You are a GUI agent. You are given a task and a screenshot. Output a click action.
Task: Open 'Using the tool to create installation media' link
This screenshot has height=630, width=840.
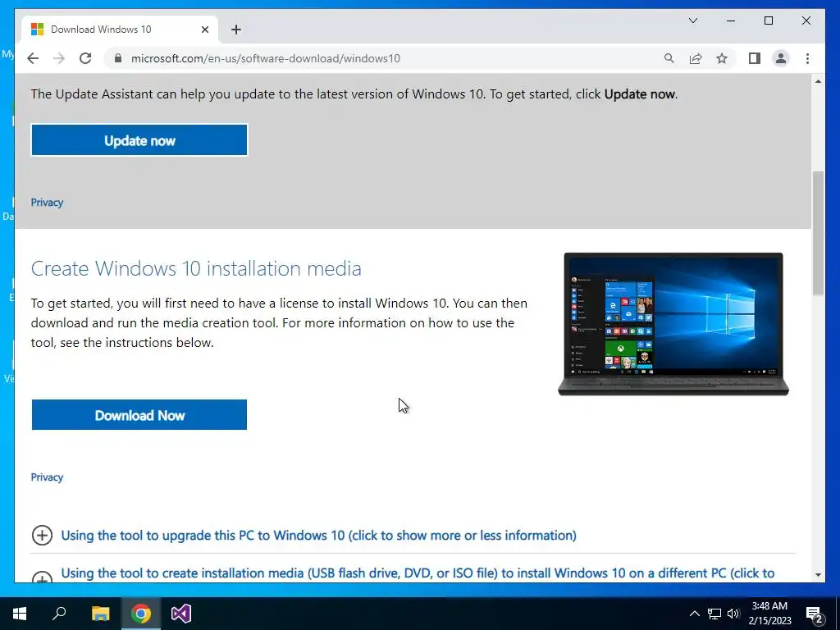click(x=418, y=573)
